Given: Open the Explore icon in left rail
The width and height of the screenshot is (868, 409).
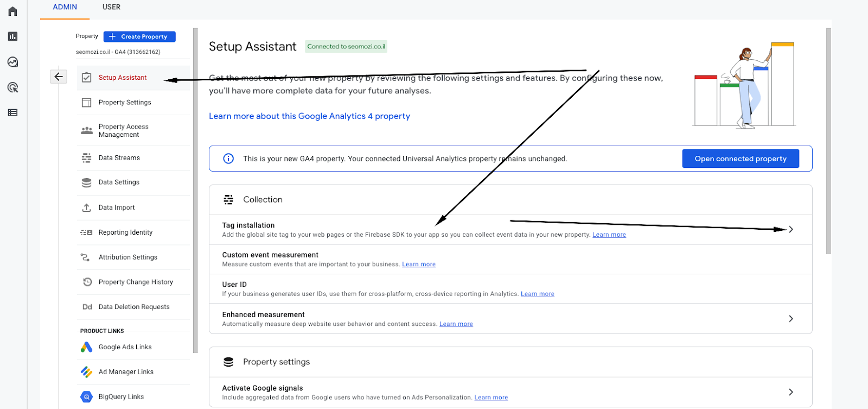Looking at the screenshot, I should 13,62.
